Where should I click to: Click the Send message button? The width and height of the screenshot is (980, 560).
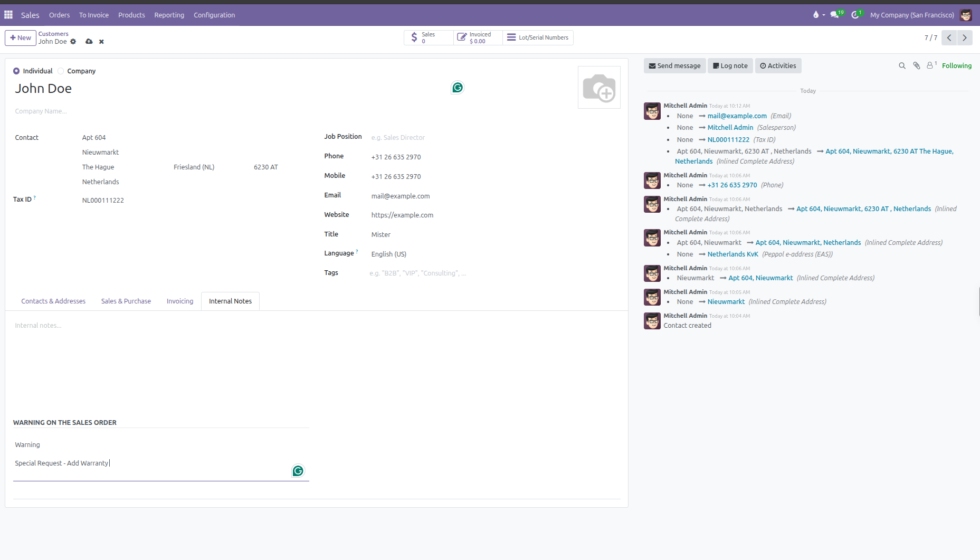click(x=674, y=66)
